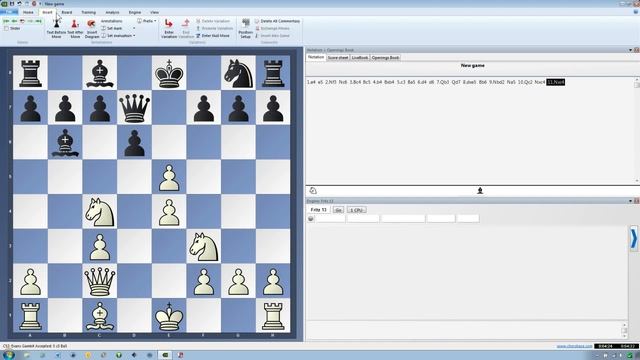Toggle the checkbox below the navigation arrows

[x=6, y=29]
